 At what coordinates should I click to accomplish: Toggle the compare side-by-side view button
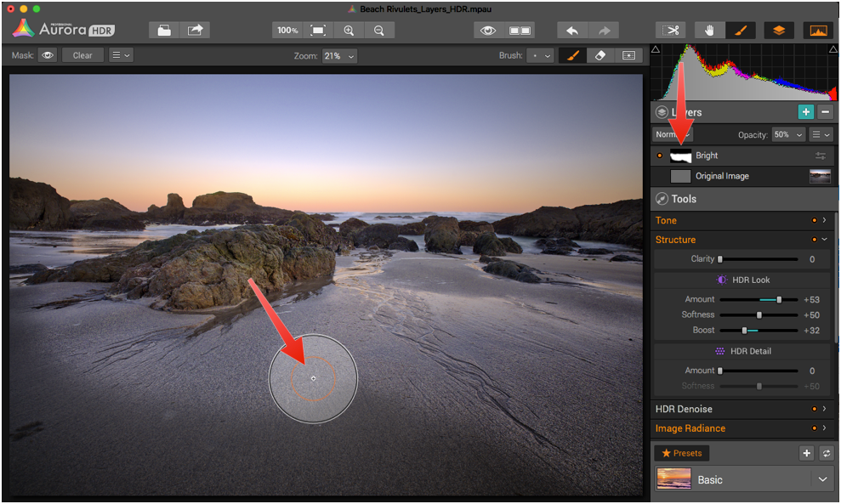point(519,31)
